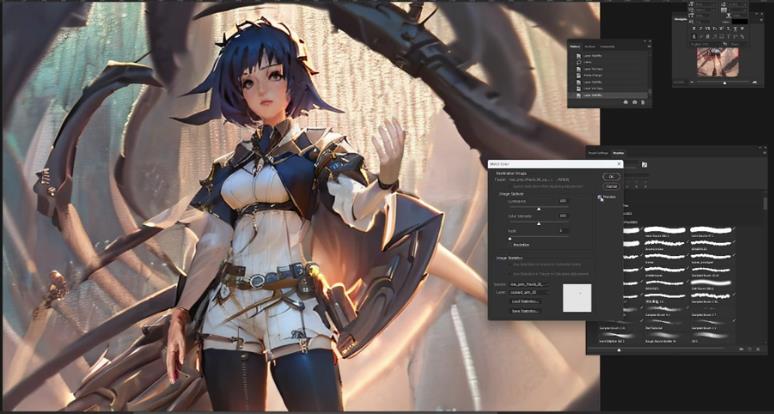
Task: Click the Fade value field
Action: (x=563, y=230)
